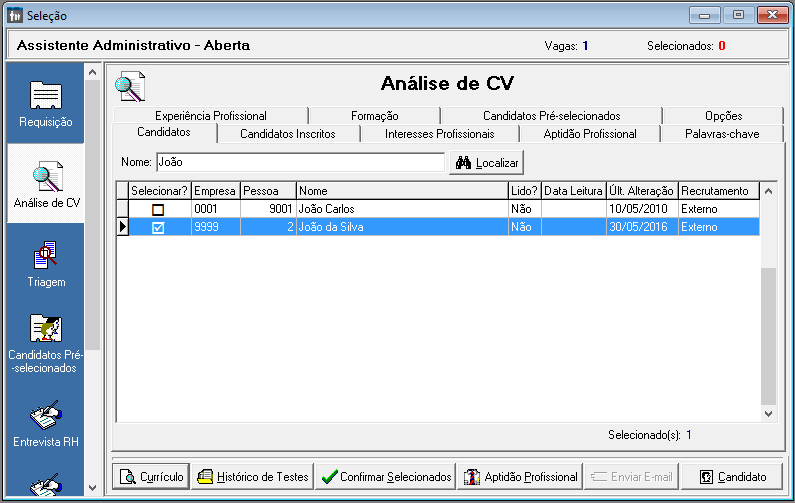This screenshot has width=795, height=503.
Task: Sort the list by the Nome column header
Action: 402,190
